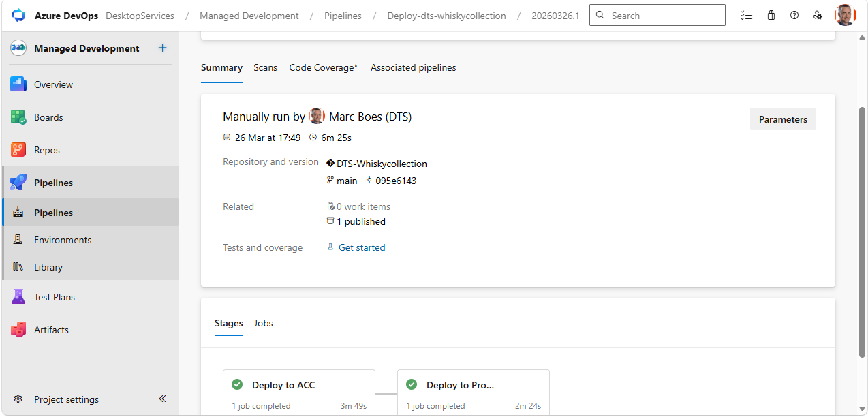Open the Test Plans flask icon
The height and width of the screenshot is (417, 868).
(18, 297)
